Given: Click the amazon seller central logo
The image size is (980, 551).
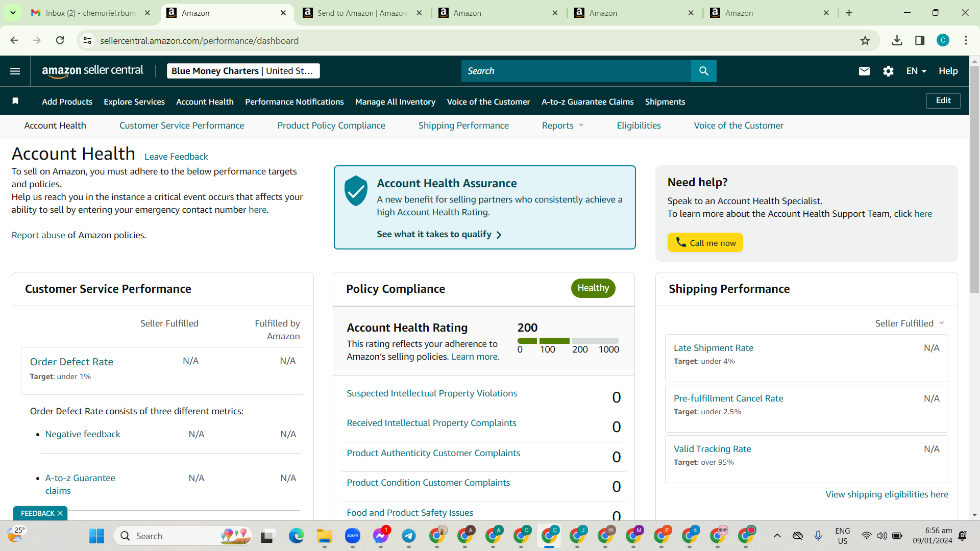Looking at the screenshot, I should coord(92,71).
